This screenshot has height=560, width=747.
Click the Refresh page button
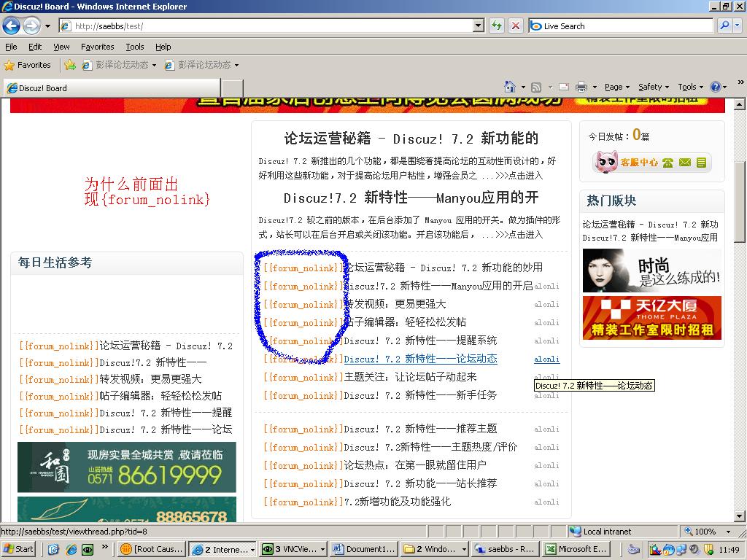(x=496, y=26)
